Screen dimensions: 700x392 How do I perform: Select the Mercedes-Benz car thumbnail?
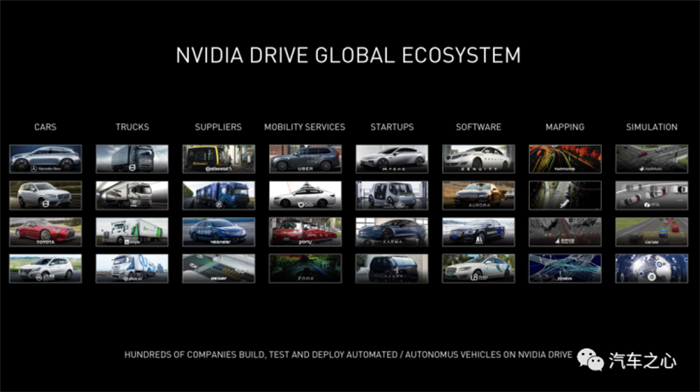pos(46,159)
